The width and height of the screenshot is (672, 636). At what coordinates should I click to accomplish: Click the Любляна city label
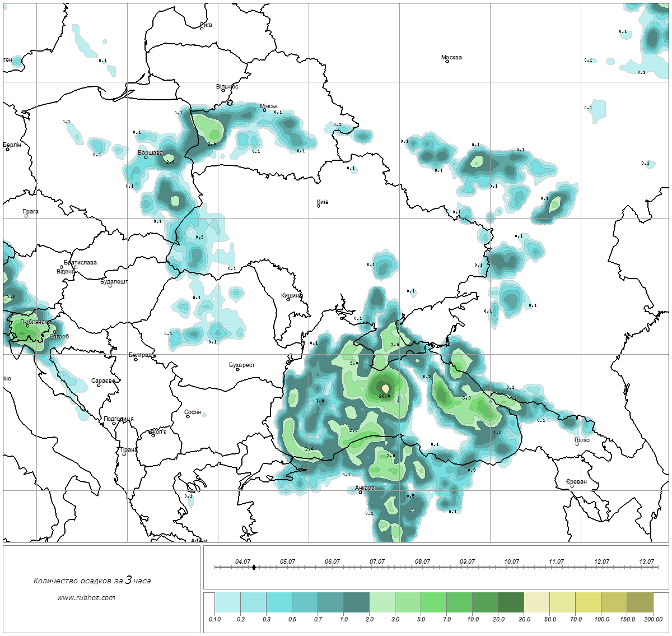click(x=32, y=322)
